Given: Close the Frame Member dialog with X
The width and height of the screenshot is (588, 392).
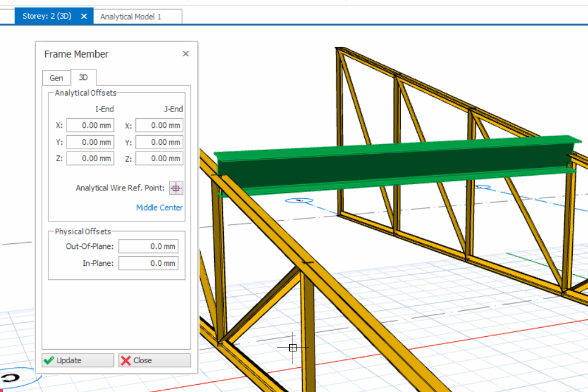Looking at the screenshot, I should [x=185, y=54].
